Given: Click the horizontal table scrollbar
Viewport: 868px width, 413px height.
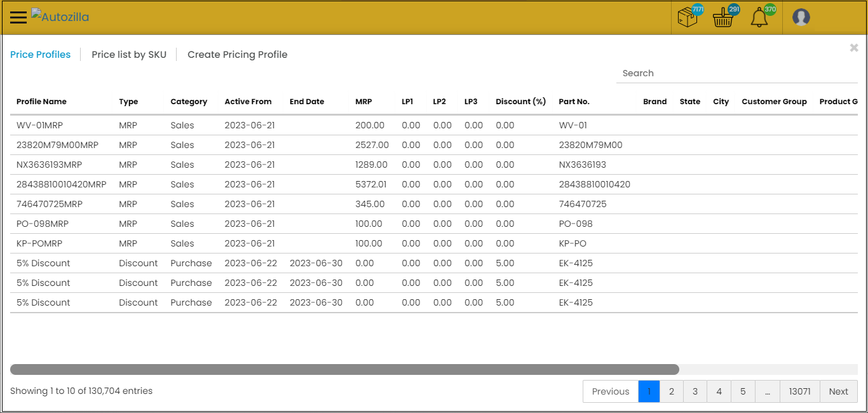Looking at the screenshot, I should [x=344, y=369].
